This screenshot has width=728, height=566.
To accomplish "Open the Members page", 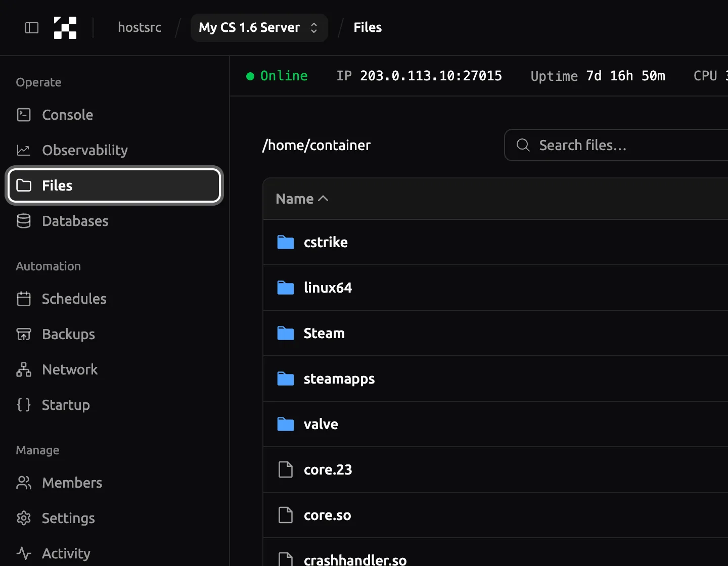I will (115, 483).
